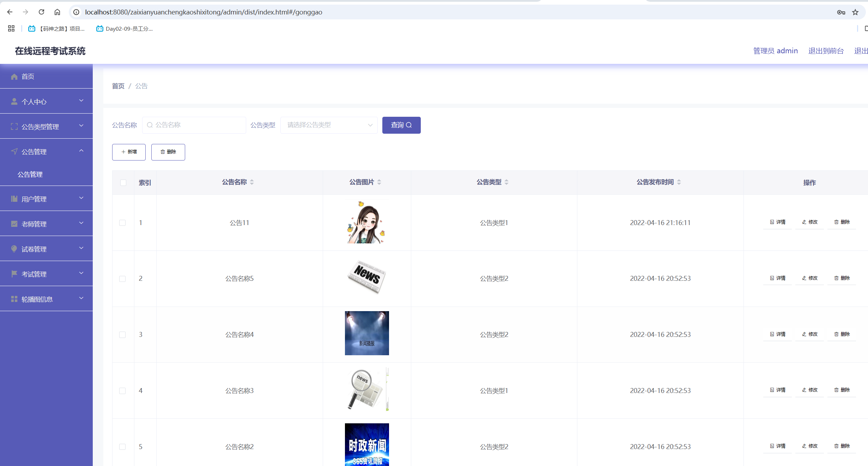The image size is (868, 466).
Task: Click the 详情 icon for row 公告11
Action: [x=772, y=222]
